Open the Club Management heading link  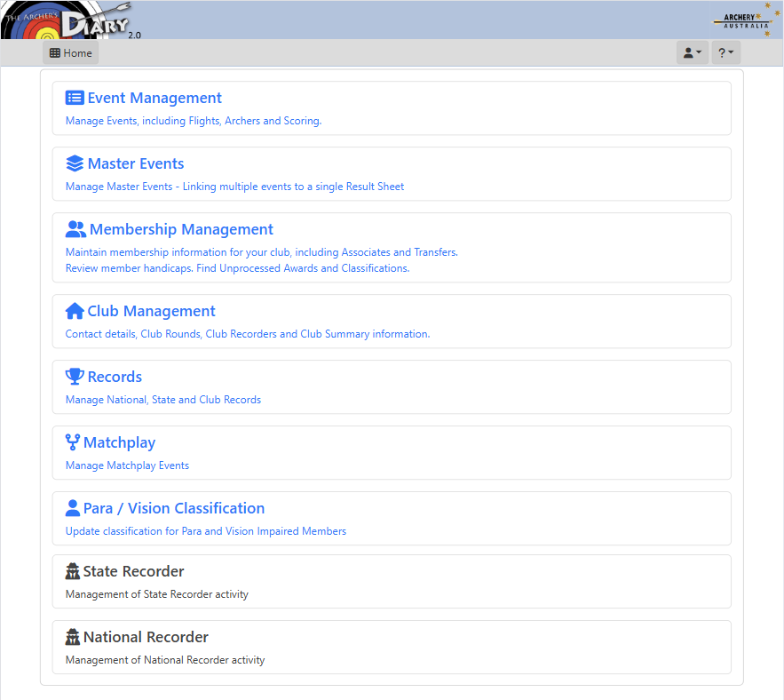point(151,311)
